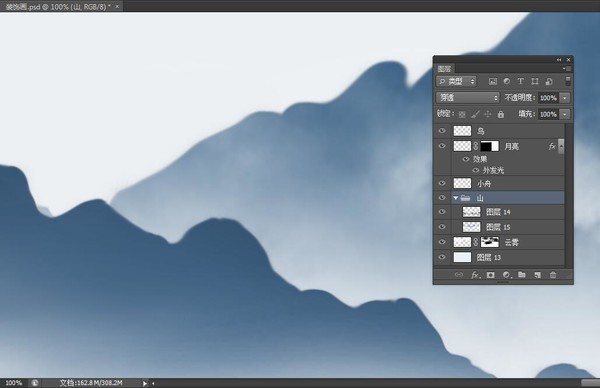The width and height of the screenshot is (600, 388).
Task: Hide 图层 13 layer
Action: [x=442, y=257]
